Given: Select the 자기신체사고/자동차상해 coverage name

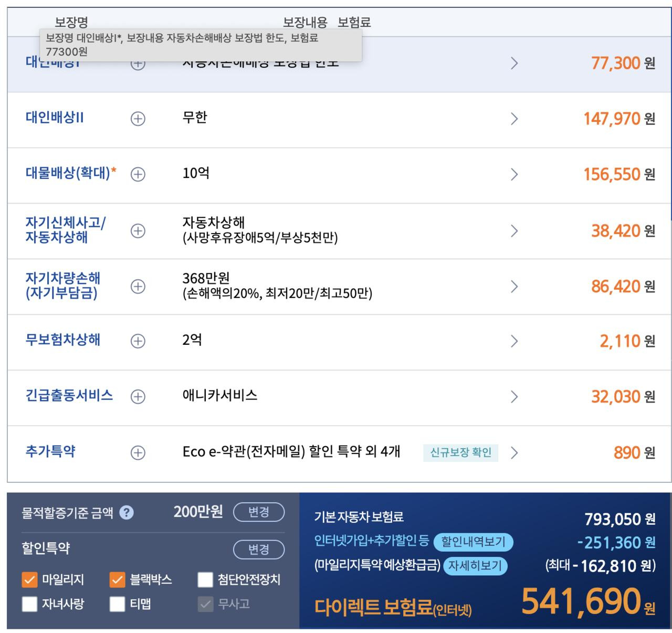Looking at the screenshot, I should point(66,230).
